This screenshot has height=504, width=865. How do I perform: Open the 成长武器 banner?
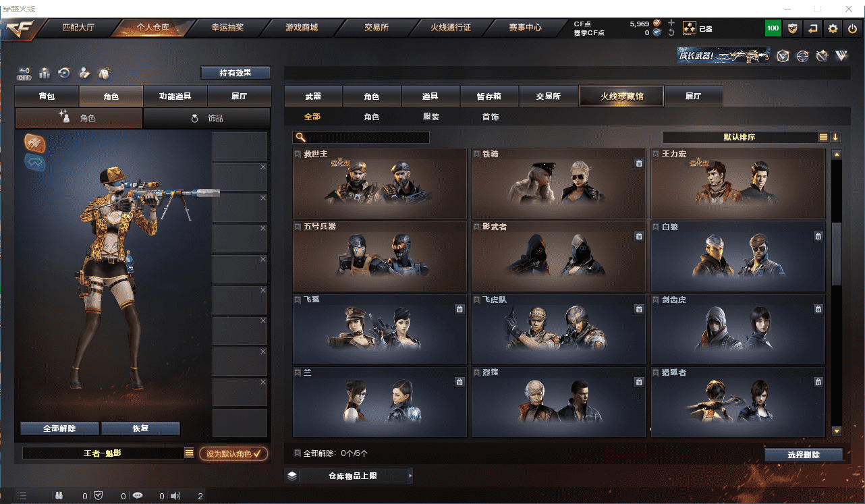(724, 55)
